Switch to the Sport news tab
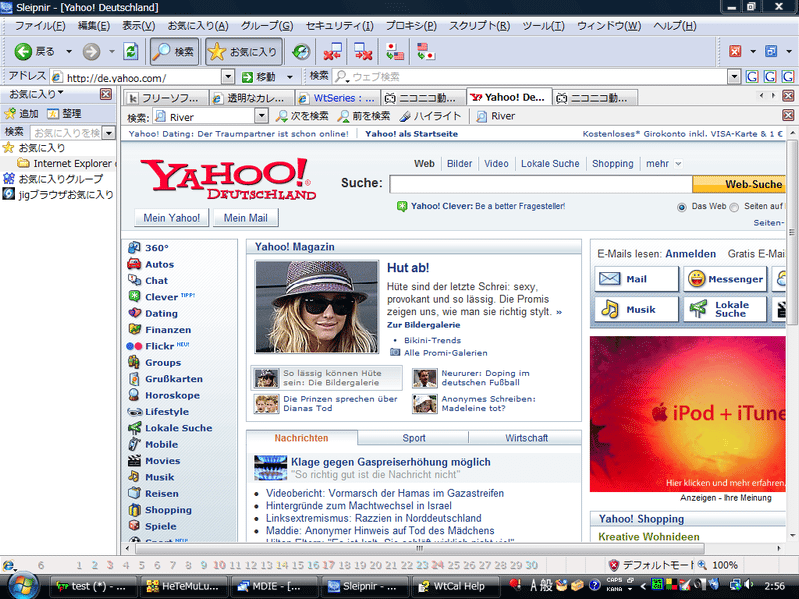 click(x=413, y=438)
